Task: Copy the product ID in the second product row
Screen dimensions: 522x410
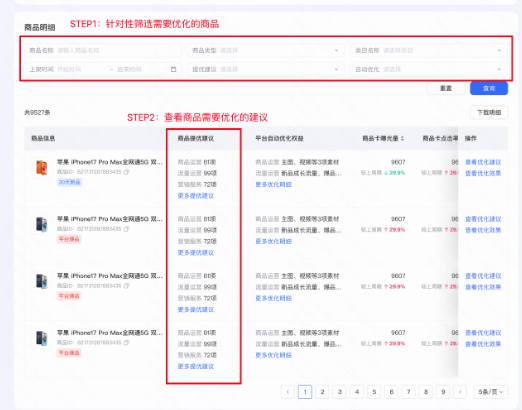Action: coord(126,229)
